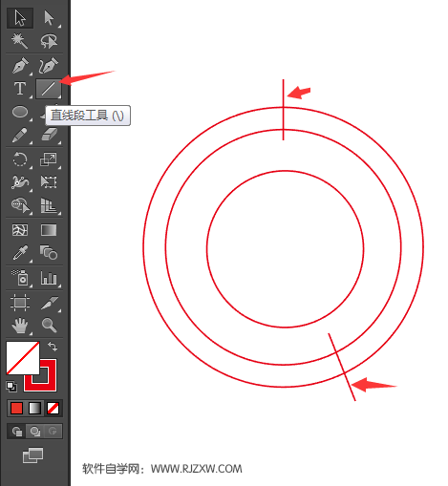Swap fill and stroke colors
This screenshot has width=448, height=486.
click(53, 347)
